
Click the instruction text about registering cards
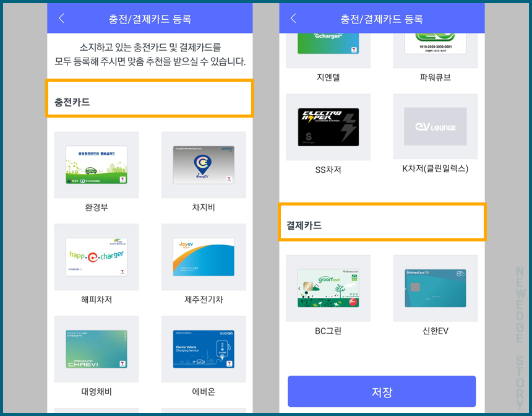(149, 55)
